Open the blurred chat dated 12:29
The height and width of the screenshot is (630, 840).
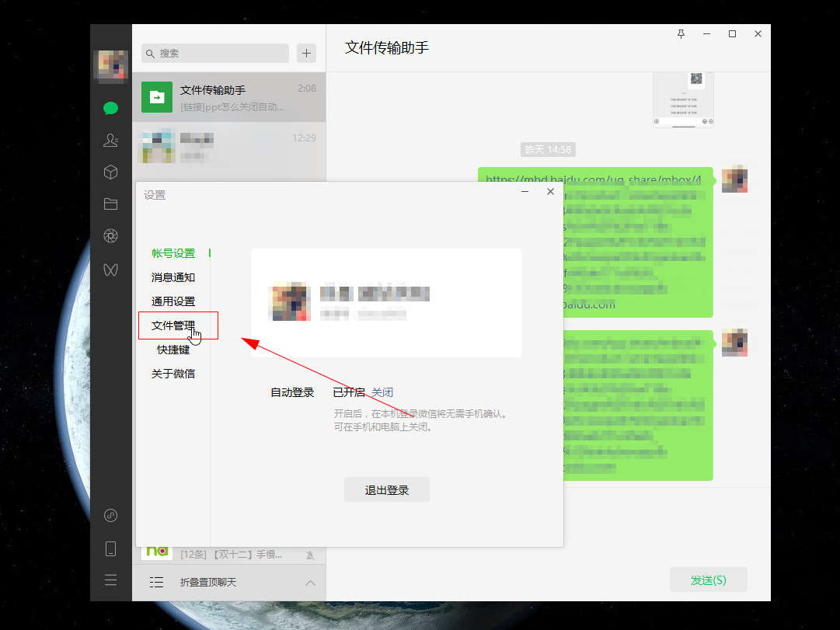click(228, 146)
